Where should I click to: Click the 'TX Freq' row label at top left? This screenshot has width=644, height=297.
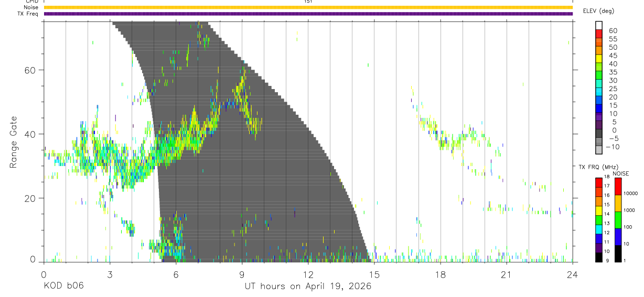click(x=29, y=14)
